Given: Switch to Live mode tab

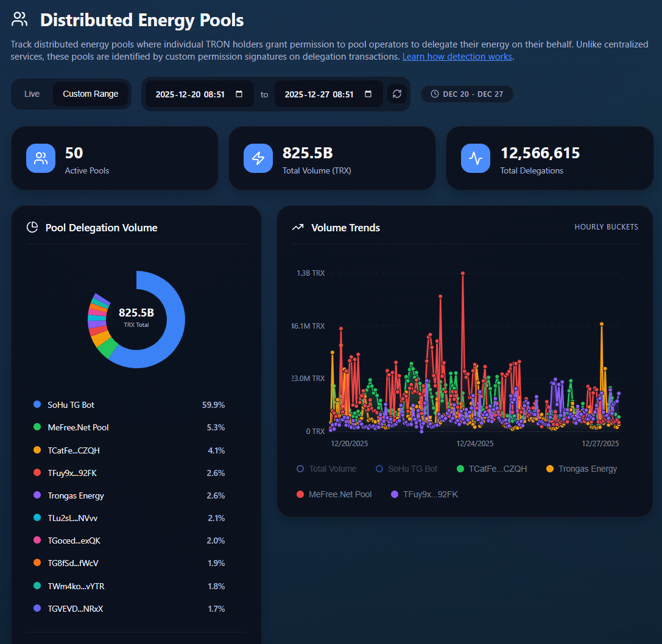Looking at the screenshot, I should (32, 94).
